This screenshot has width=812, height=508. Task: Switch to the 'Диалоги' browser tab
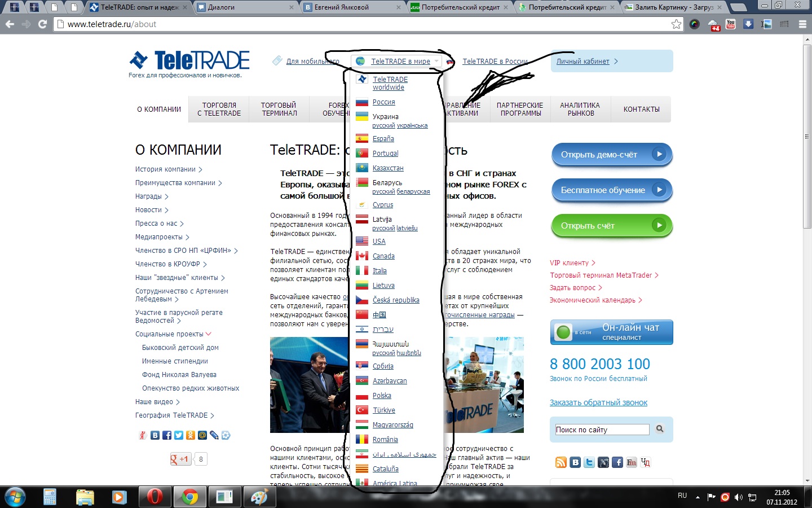pyautogui.click(x=246, y=7)
